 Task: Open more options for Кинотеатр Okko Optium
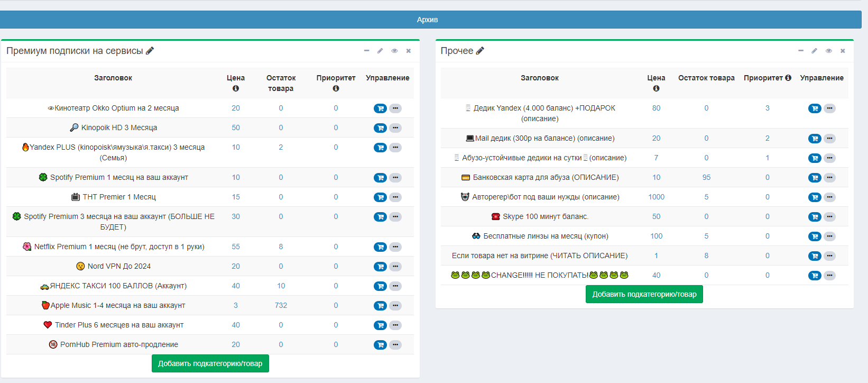[395, 108]
